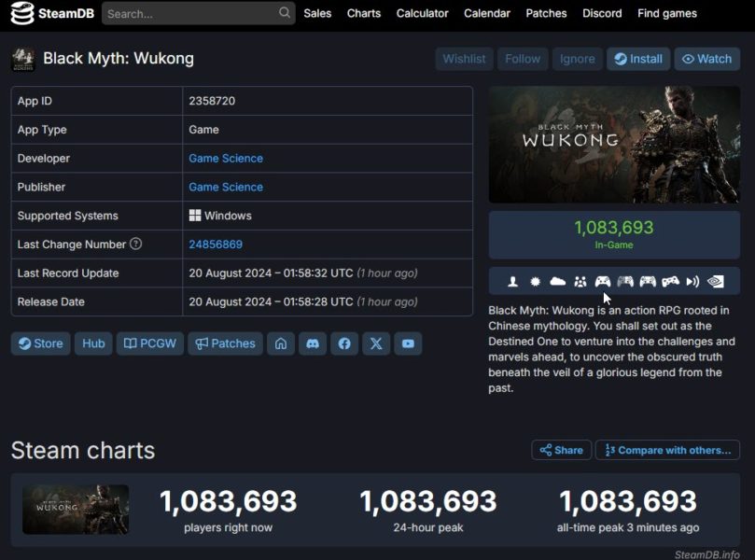Open the game's Discord icon link
This screenshot has height=560, width=755.
313,343
